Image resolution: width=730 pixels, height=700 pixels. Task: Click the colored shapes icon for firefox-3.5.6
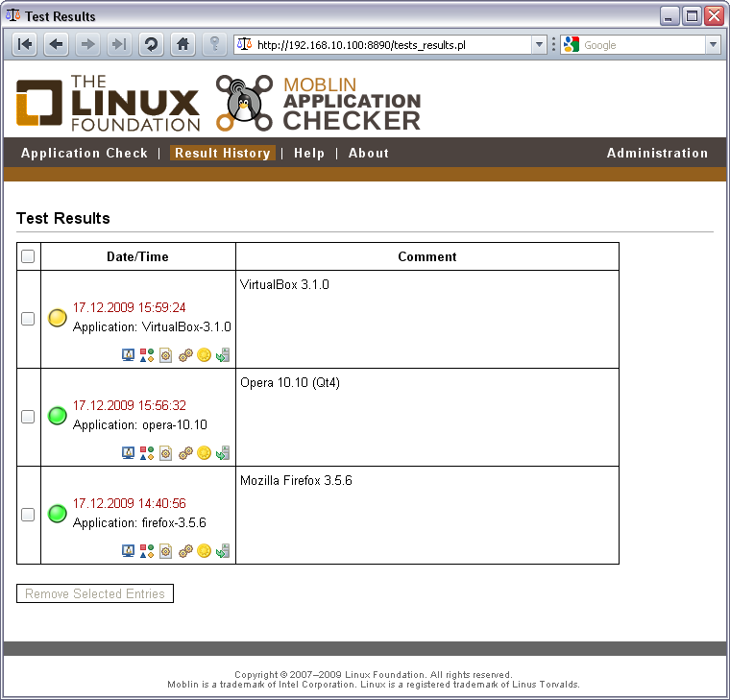pyautogui.click(x=147, y=551)
